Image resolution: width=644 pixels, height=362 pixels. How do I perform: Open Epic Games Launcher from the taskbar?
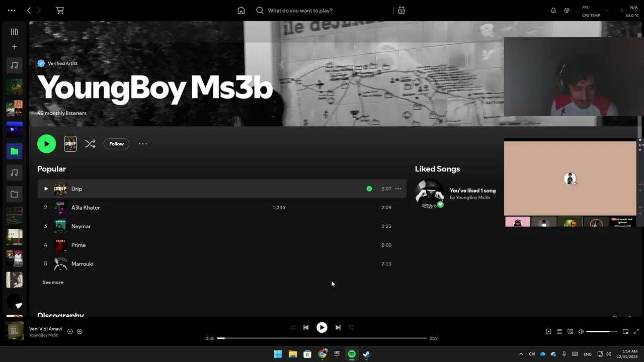(337, 354)
